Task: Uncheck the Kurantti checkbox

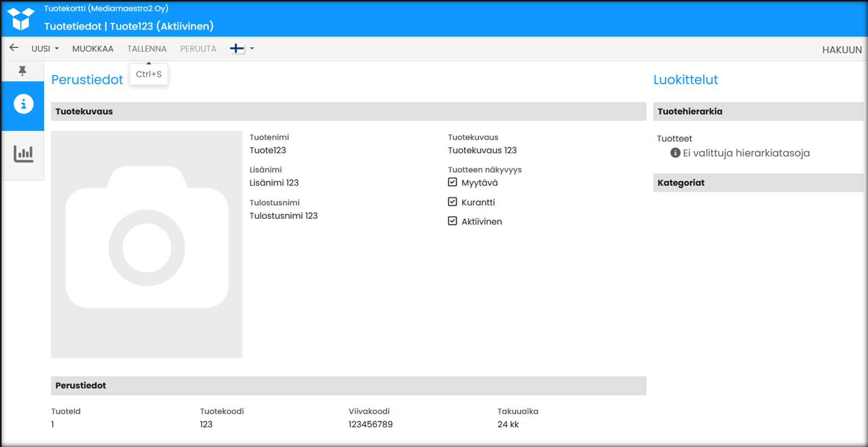Action: [x=453, y=202]
